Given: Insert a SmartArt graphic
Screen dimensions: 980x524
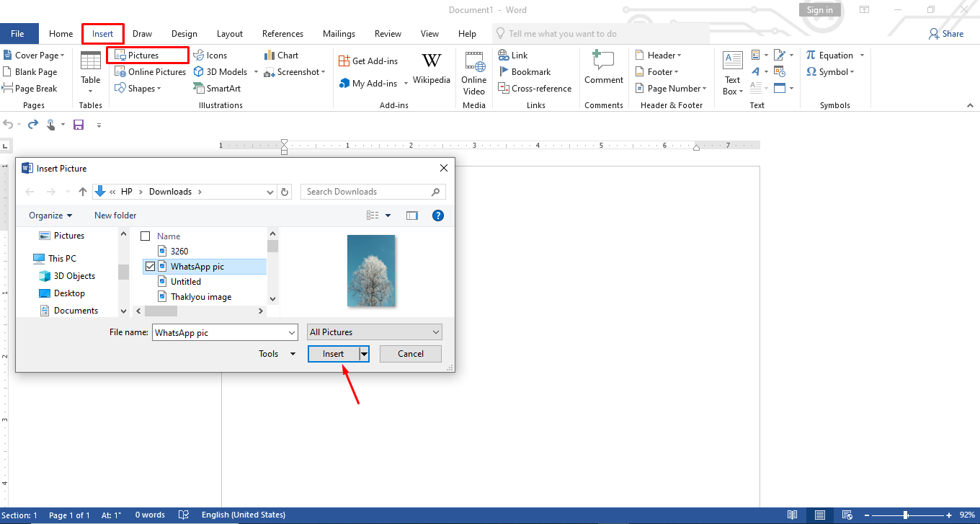Looking at the screenshot, I should tap(217, 88).
